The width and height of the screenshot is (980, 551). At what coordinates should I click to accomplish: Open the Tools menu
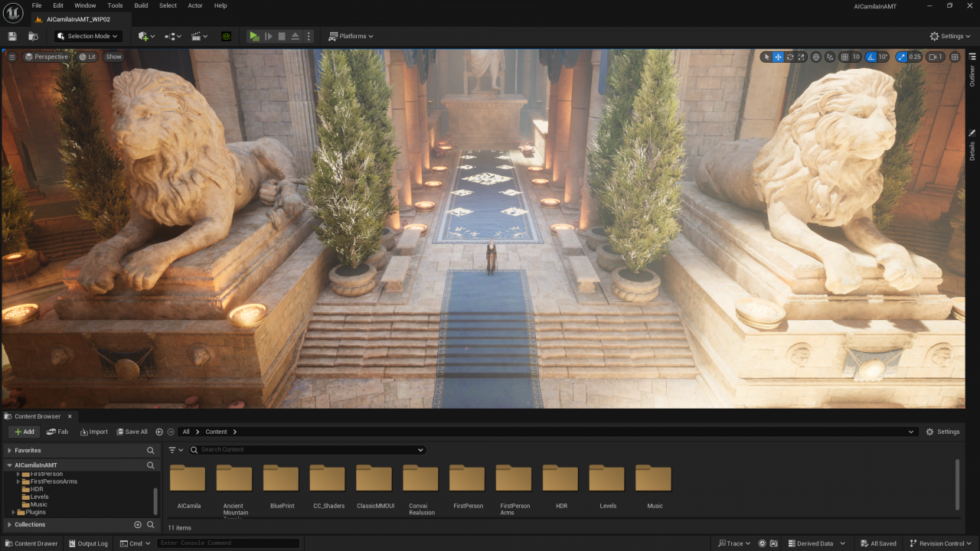point(115,5)
